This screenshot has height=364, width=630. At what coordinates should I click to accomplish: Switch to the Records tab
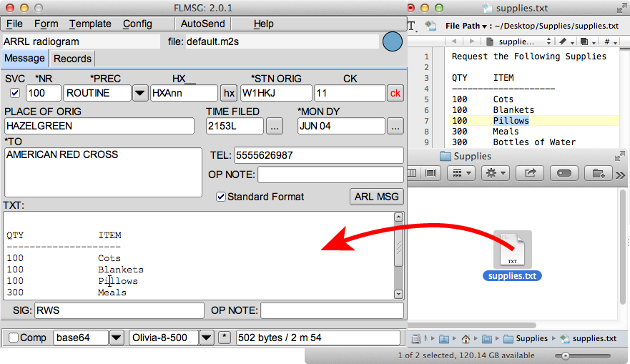click(x=73, y=59)
